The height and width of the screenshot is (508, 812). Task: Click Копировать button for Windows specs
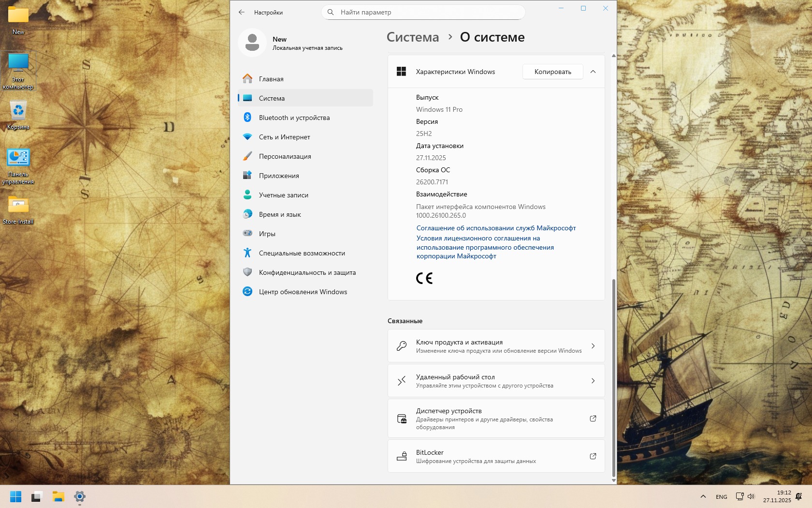(552, 72)
